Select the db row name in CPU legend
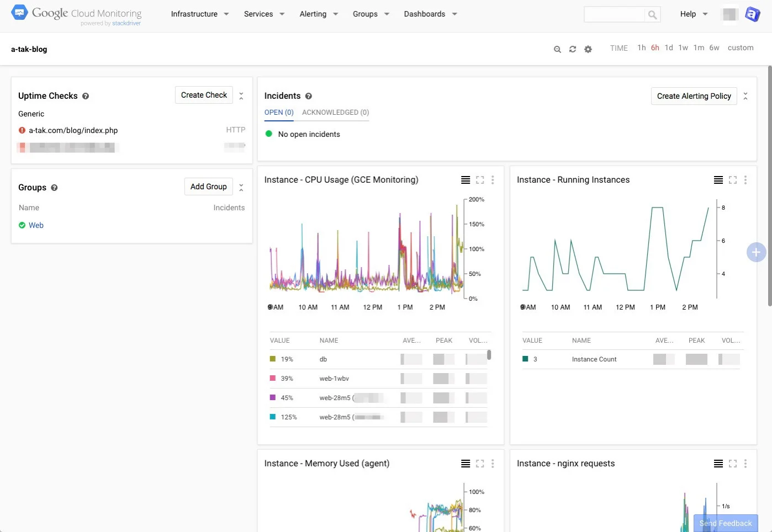This screenshot has width=772, height=532. pos(323,359)
